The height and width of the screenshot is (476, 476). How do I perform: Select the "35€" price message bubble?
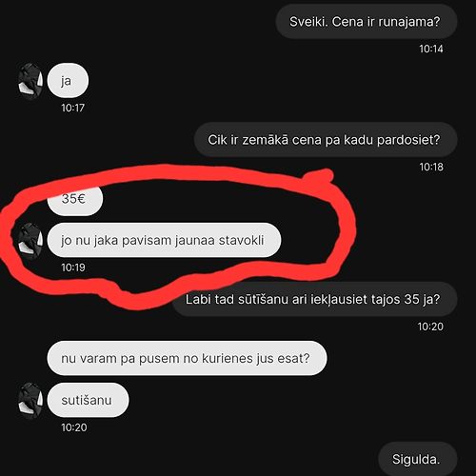75,200
